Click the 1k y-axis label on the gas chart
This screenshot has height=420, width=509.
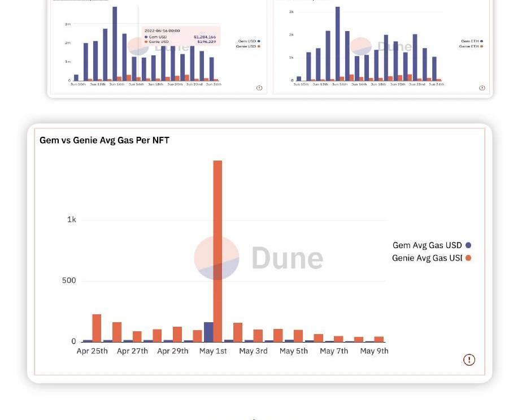click(x=72, y=220)
